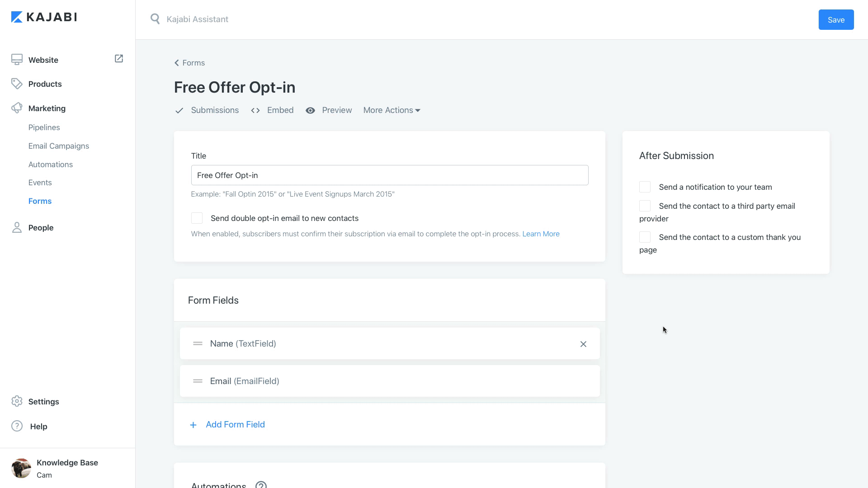
Task: Click the People section icon
Action: click(x=17, y=227)
